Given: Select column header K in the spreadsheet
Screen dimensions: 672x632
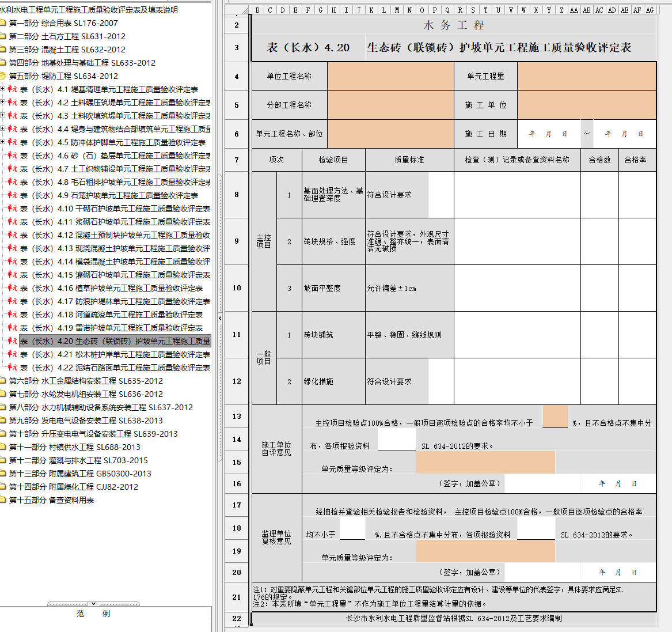Looking at the screenshot, I should 371,10.
